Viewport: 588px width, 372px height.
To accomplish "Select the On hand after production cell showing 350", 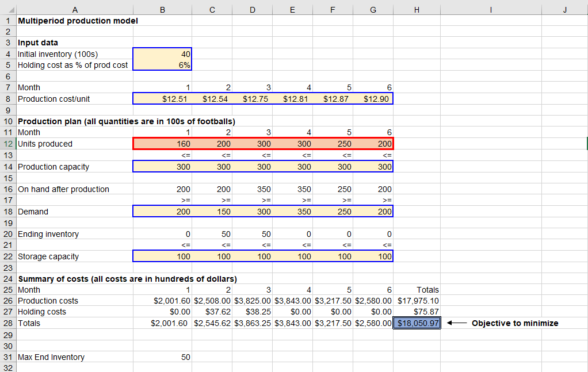I will click(252, 189).
